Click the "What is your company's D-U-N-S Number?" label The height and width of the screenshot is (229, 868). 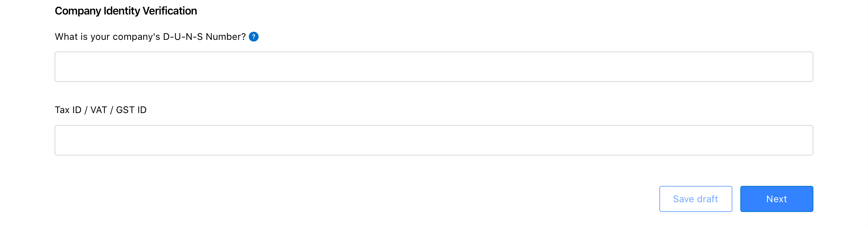[x=150, y=37]
